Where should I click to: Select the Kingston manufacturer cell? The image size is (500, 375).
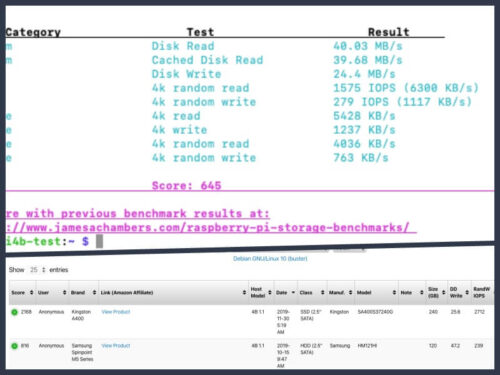(339, 312)
